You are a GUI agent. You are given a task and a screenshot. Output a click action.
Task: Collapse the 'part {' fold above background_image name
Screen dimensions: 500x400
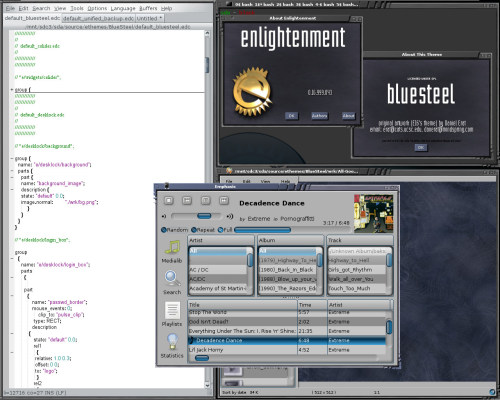[12, 177]
